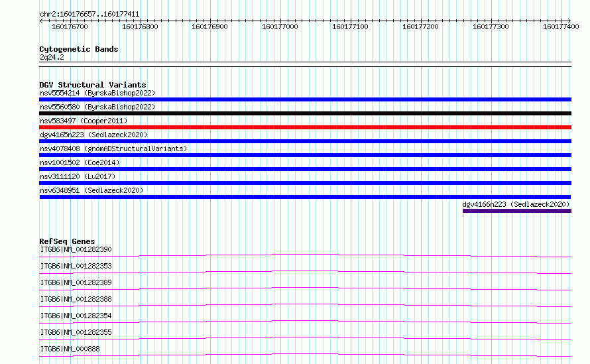Viewport: 590px width, 364px height.
Task: Select the blue bar under nsv3111120
Action: pyautogui.click(x=305, y=183)
